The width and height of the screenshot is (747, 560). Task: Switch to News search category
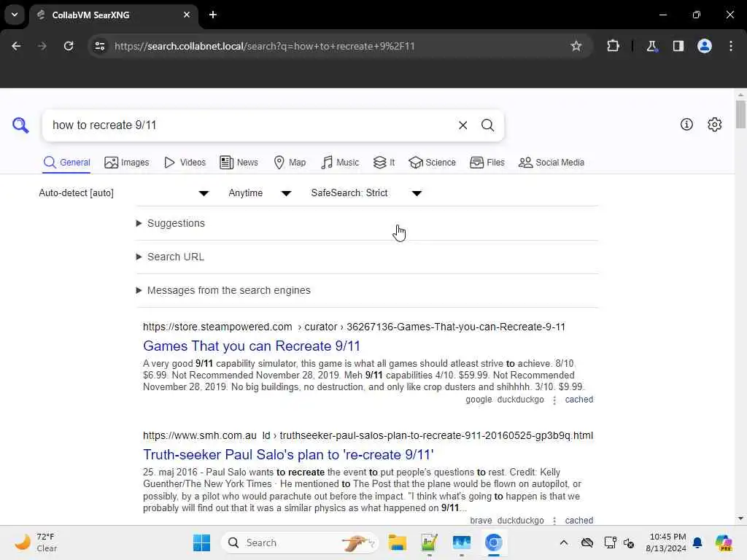[x=239, y=163]
